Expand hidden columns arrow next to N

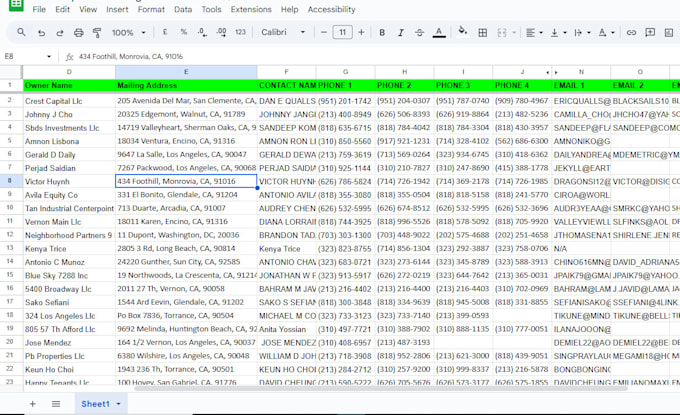(x=556, y=72)
